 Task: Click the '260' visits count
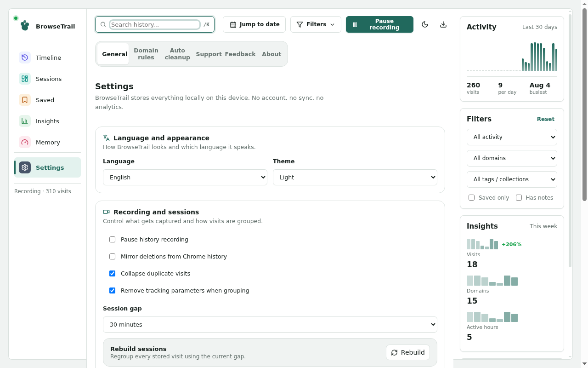473,85
